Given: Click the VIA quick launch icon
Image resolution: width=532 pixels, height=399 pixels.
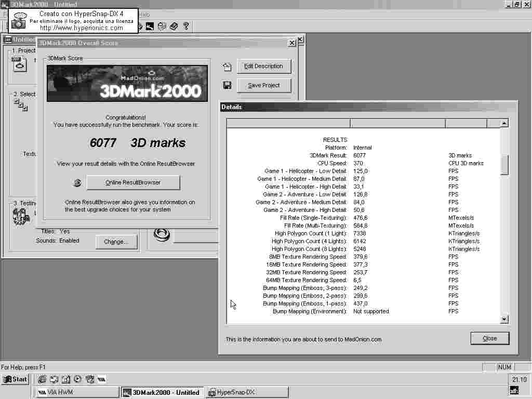Looking at the screenshot, I should point(101,379).
